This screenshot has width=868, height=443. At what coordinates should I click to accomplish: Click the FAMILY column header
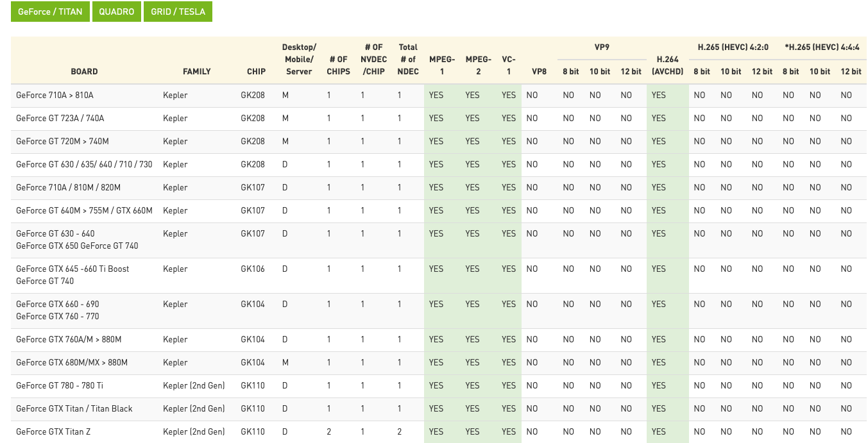(x=197, y=72)
